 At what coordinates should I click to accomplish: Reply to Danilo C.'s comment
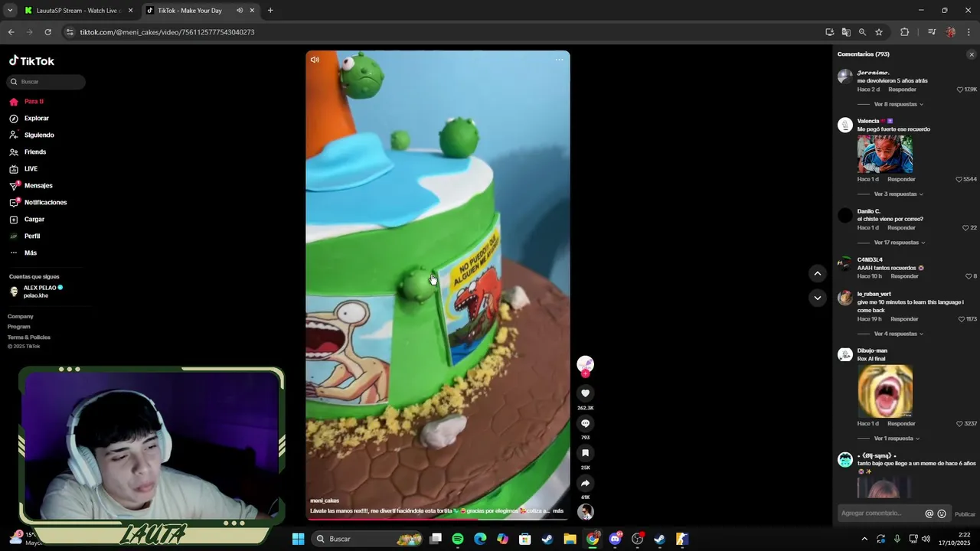(901, 228)
